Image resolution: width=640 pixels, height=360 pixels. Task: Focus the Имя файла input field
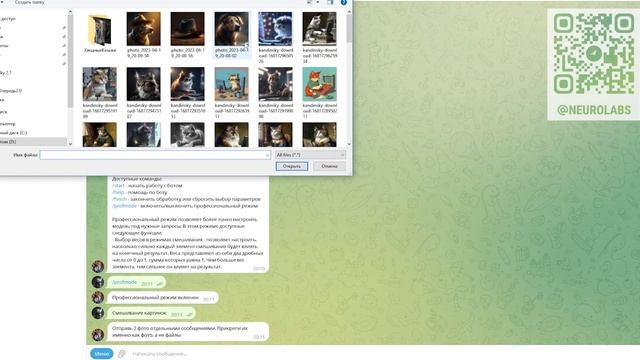155,155
